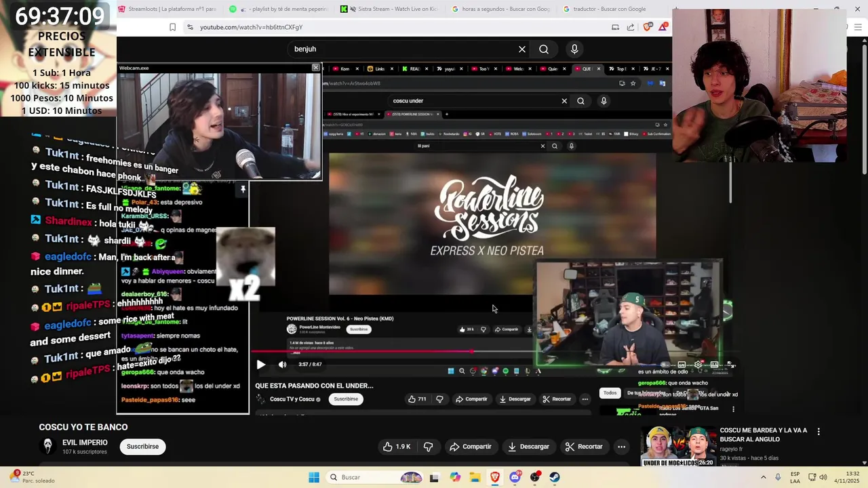Click Suscribirse beside Coscu TV y Coscu
This screenshot has height=488, width=868.
tap(346, 399)
